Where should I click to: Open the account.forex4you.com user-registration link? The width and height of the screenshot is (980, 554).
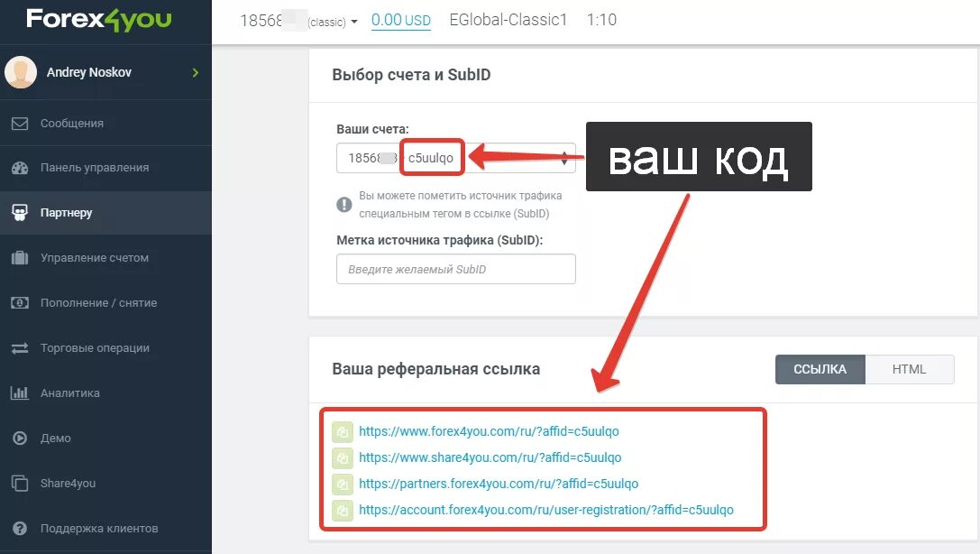coord(546,510)
